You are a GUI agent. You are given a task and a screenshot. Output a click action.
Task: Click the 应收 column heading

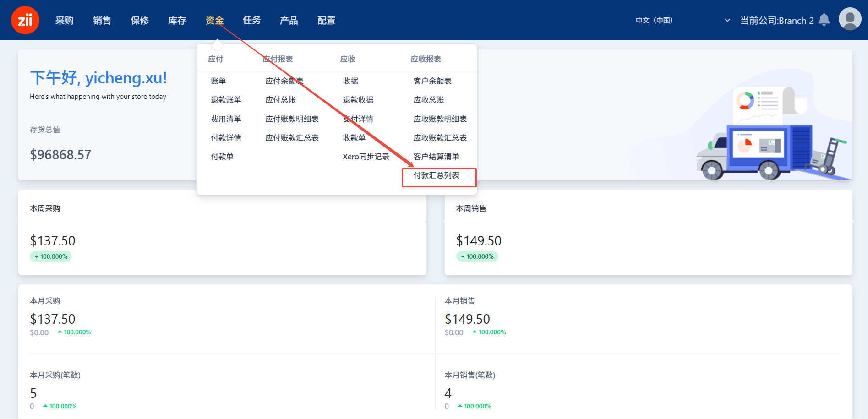point(348,59)
